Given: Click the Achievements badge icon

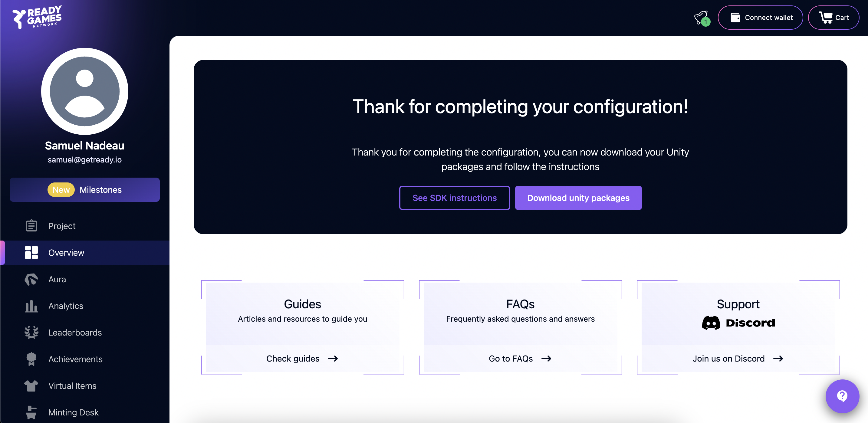Looking at the screenshot, I should click(31, 359).
